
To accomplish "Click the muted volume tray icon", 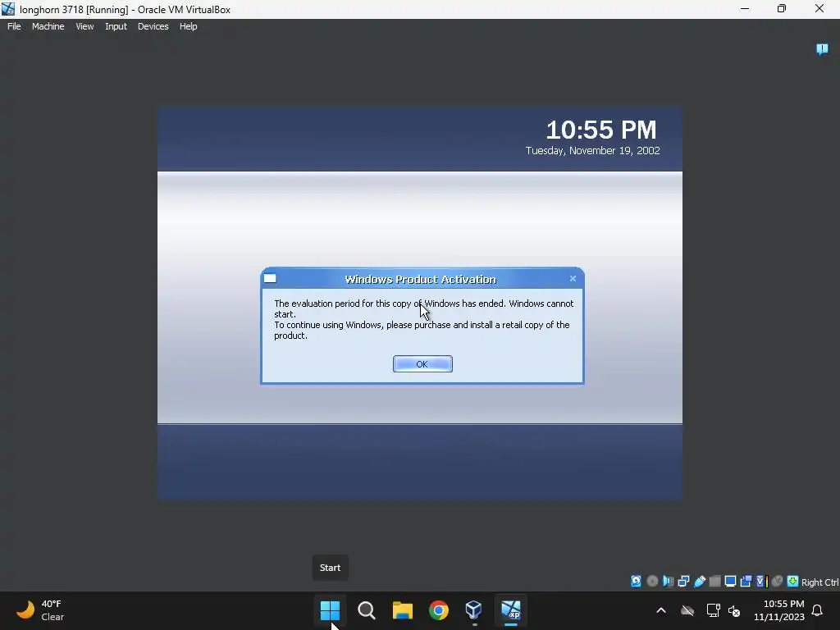I will pos(734,610).
